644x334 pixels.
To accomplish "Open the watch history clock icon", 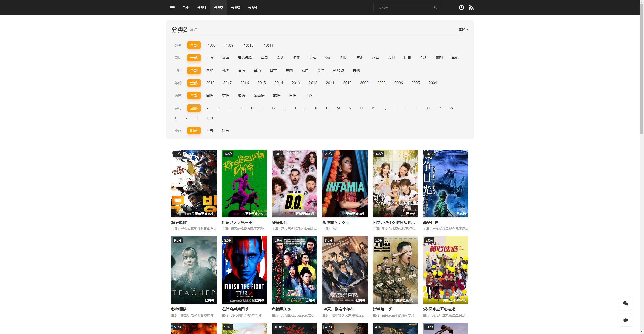I will click(x=461, y=8).
